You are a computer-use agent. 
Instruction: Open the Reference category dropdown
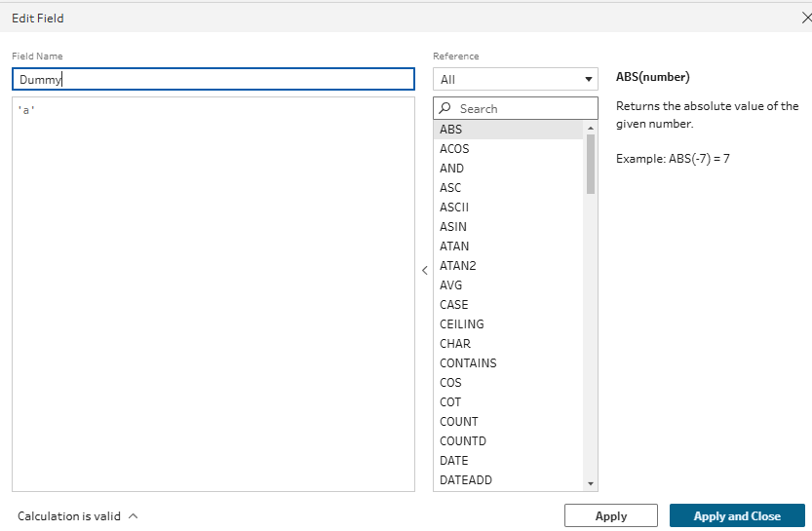point(515,79)
